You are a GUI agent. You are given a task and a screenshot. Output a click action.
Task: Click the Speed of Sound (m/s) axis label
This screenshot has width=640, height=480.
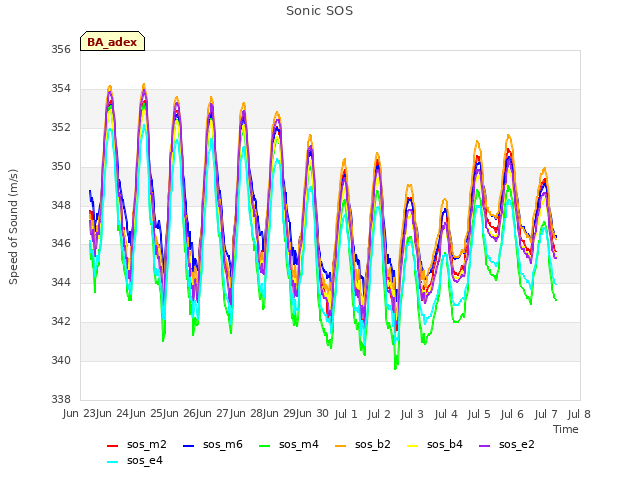click(x=13, y=227)
